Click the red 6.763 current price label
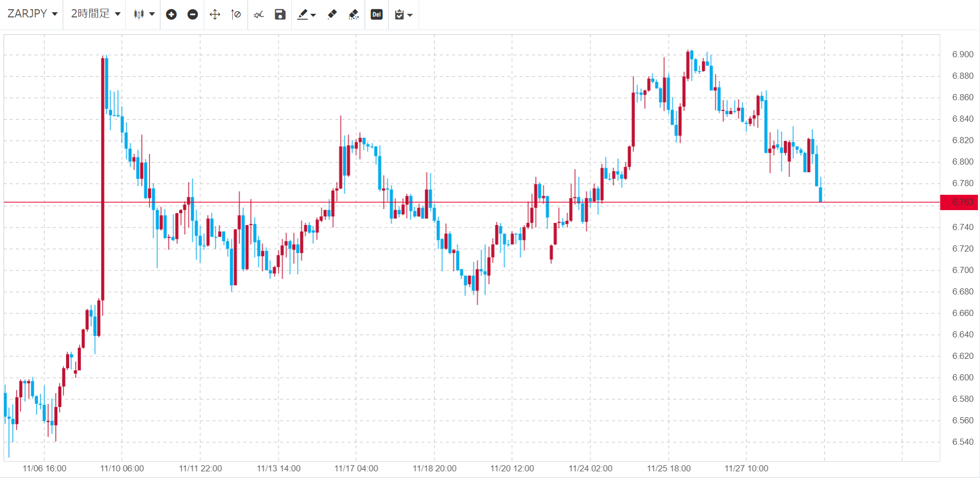 959,202
